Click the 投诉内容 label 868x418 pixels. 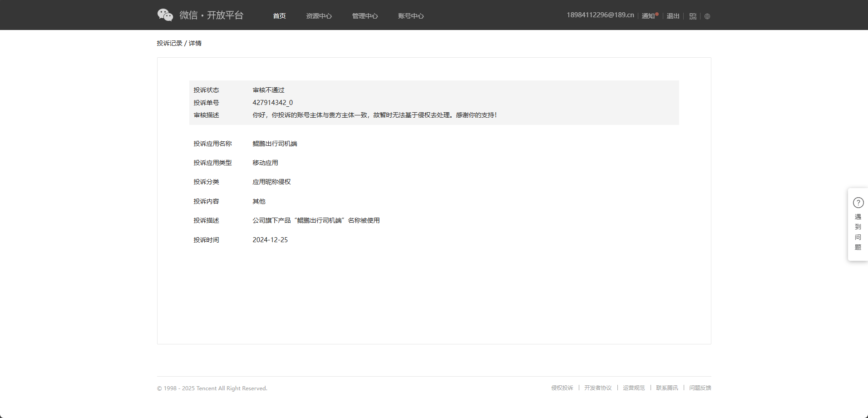tap(207, 201)
